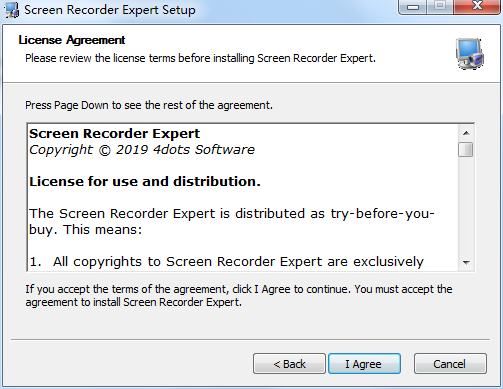Go back with the Back button

click(x=289, y=364)
